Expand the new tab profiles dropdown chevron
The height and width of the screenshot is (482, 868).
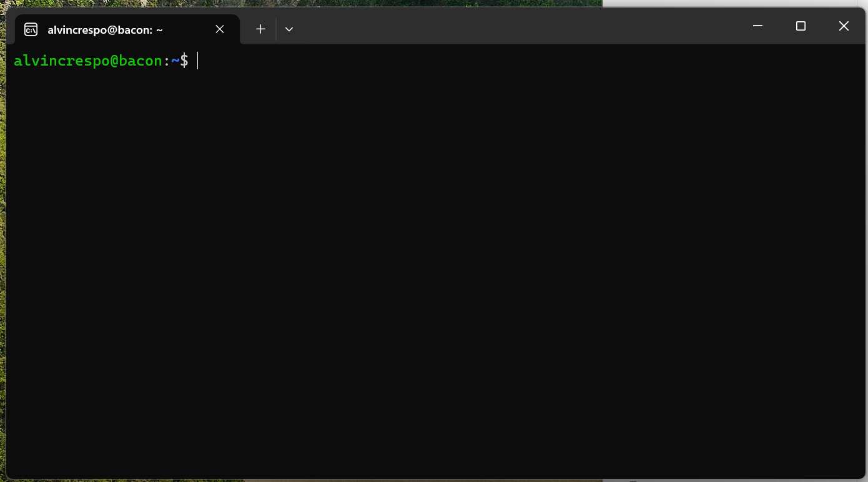tap(289, 29)
